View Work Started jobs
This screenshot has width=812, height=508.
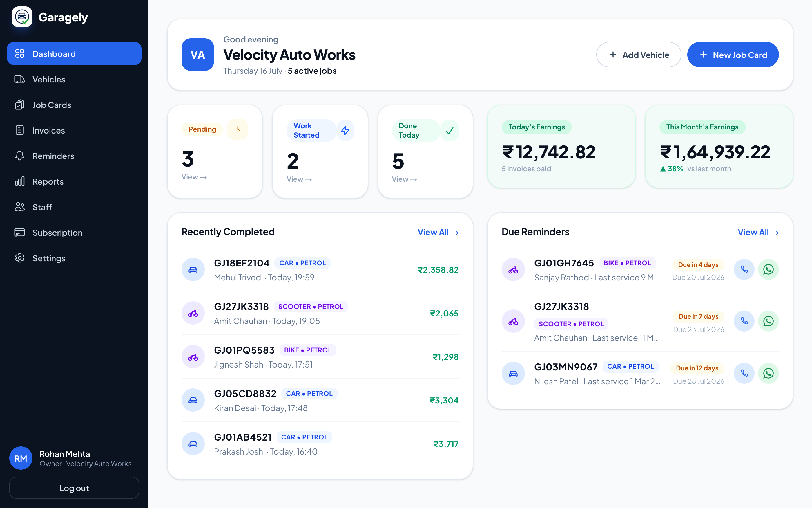299,179
